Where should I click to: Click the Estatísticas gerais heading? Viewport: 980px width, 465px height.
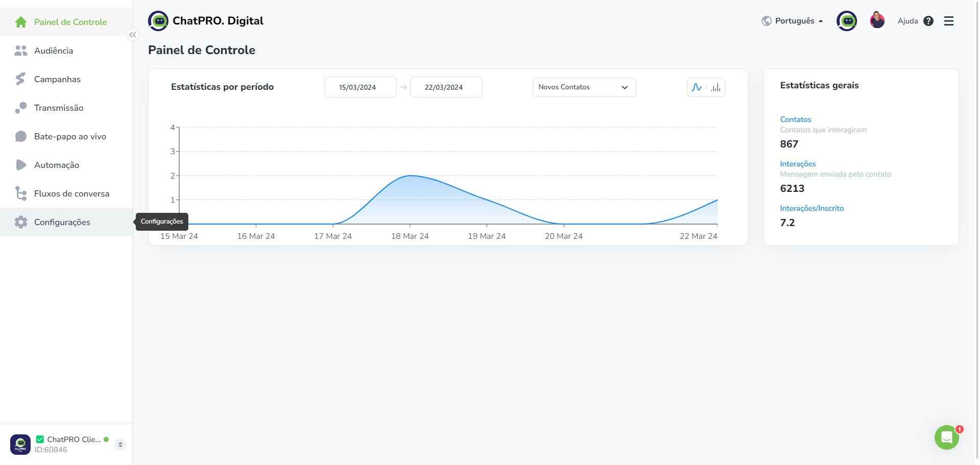(x=819, y=85)
